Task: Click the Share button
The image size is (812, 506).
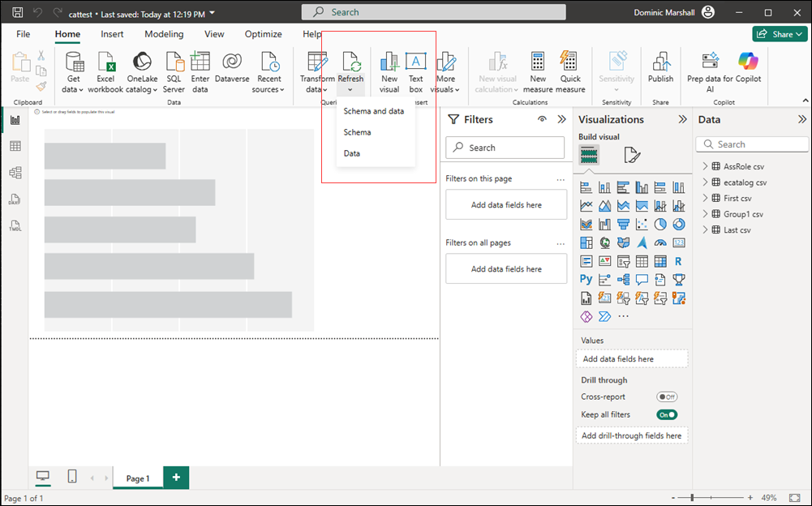Action: 778,34
